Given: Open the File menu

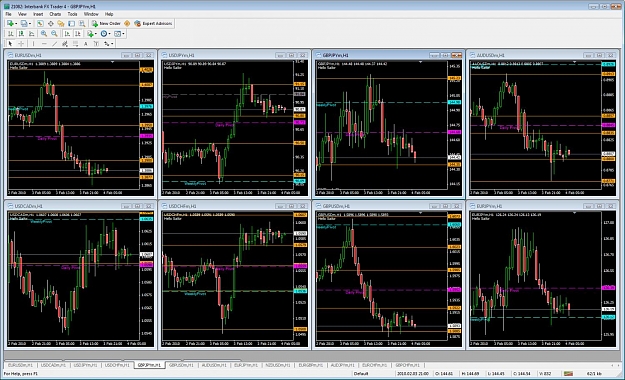Looking at the screenshot, I should point(8,14).
